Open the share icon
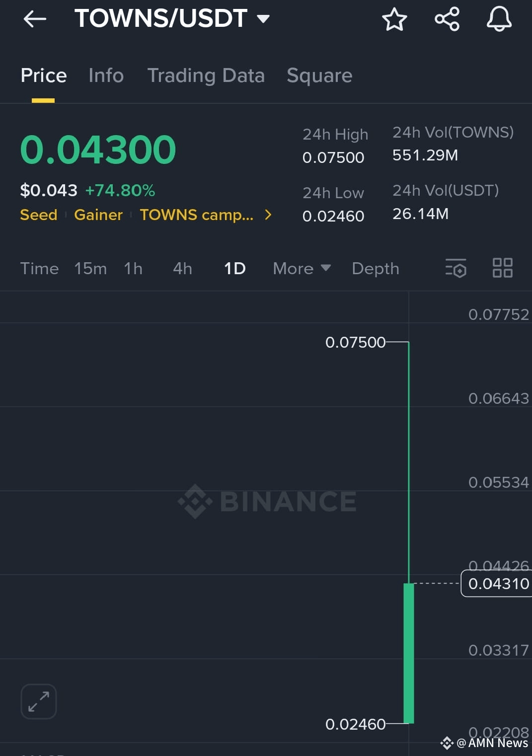This screenshot has height=756, width=532. (x=447, y=19)
